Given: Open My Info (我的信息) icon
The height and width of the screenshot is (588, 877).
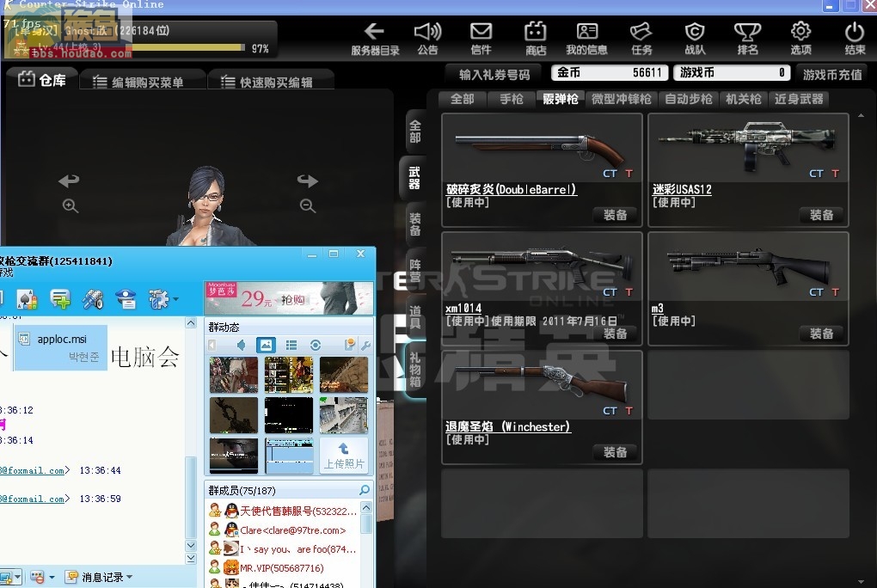Looking at the screenshot, I should (x=586, y=38).
